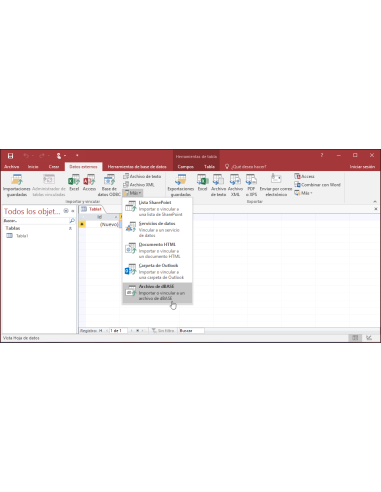
Task: Click the Buscar box in record navigator
Action: [x=191, y=331]
